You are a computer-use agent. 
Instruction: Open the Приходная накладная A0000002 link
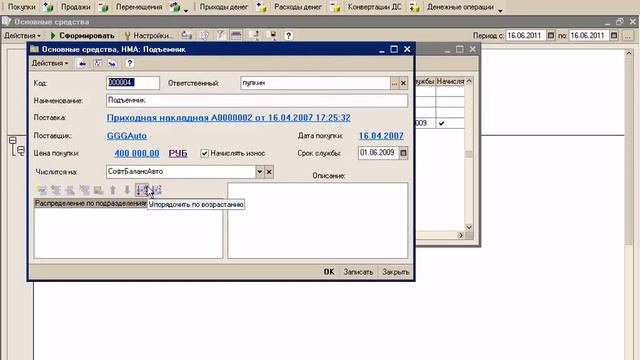229,118
